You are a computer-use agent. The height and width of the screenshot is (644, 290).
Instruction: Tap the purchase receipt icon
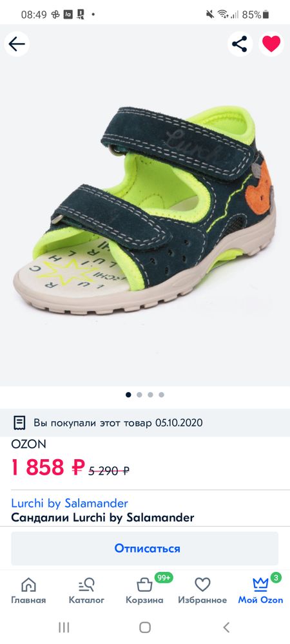tap(19, 422)
